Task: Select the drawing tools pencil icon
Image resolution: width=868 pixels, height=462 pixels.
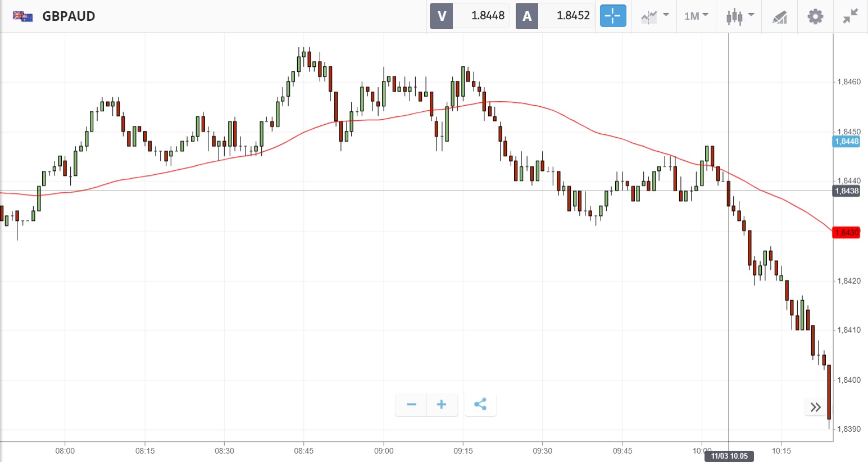Action: pyautogui.click(x=779, y=17)
